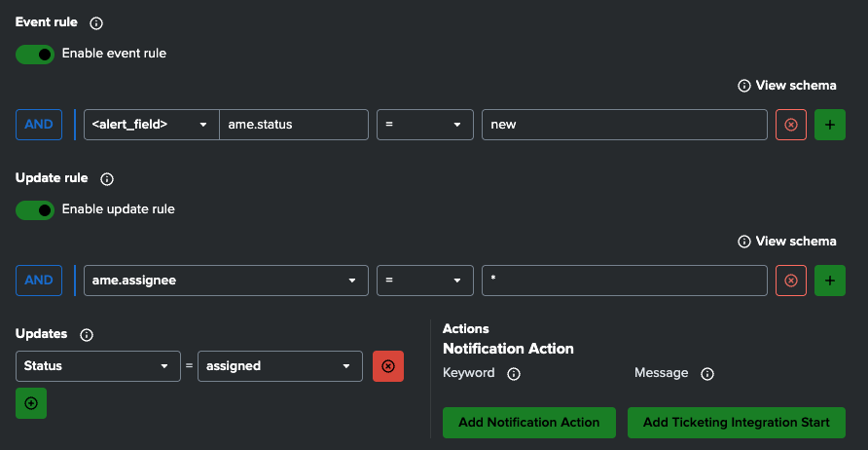Expand the ame.assignee field dropdown

[x=226, y=281]
